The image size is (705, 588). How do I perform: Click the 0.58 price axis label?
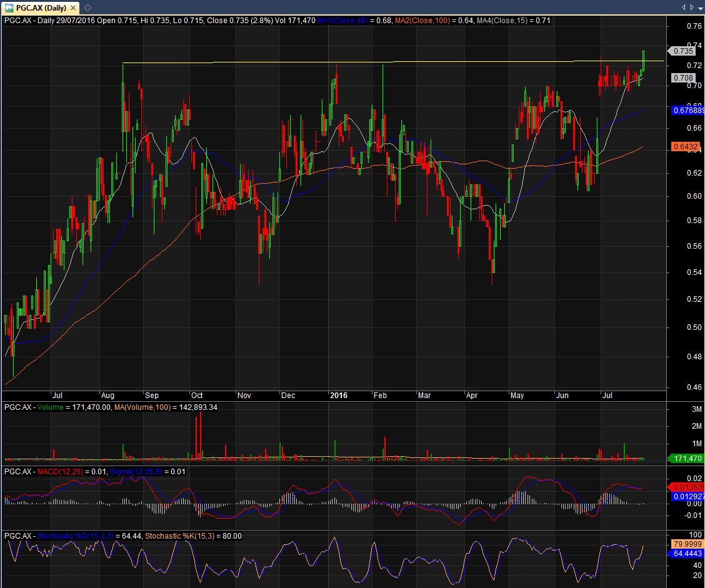coord(694,221)
